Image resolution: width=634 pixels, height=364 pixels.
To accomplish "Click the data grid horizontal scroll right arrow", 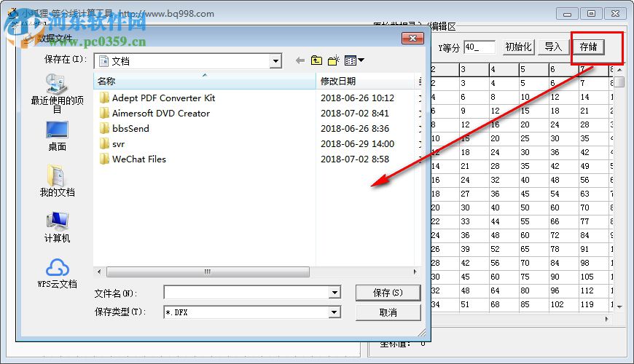I will 606,319.
